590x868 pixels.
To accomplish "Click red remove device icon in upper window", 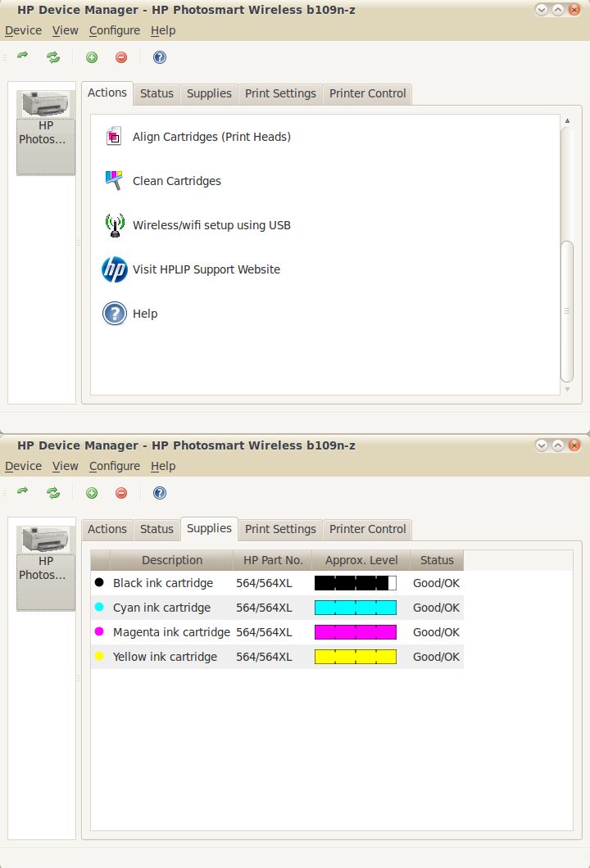I will point(121,57).
